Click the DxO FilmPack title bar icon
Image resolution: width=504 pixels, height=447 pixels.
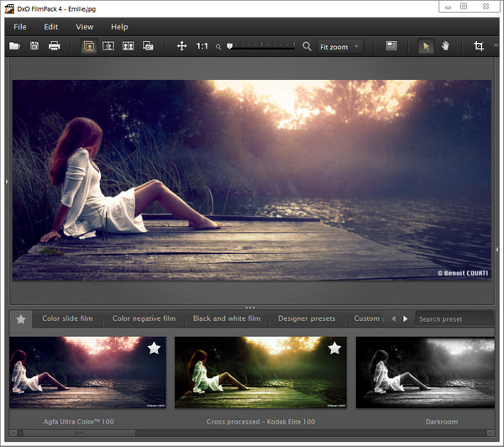coord(9,8)
